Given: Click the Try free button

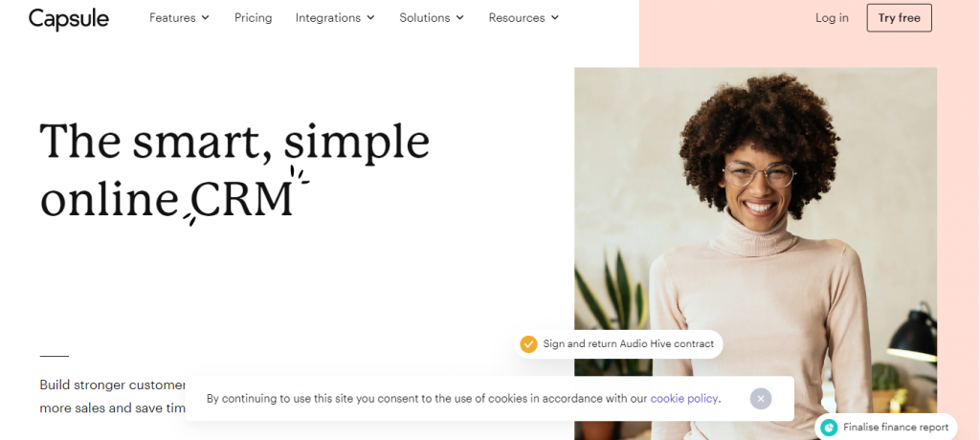Looking at the screenshot, I should pos(900,18).
